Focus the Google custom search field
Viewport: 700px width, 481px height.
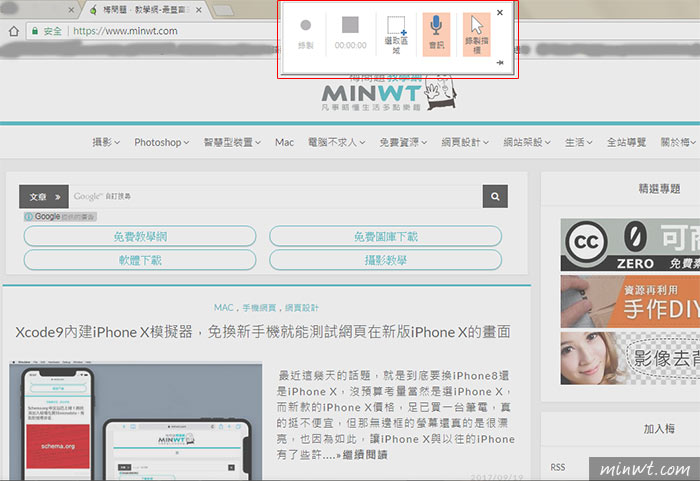[275, 197]
